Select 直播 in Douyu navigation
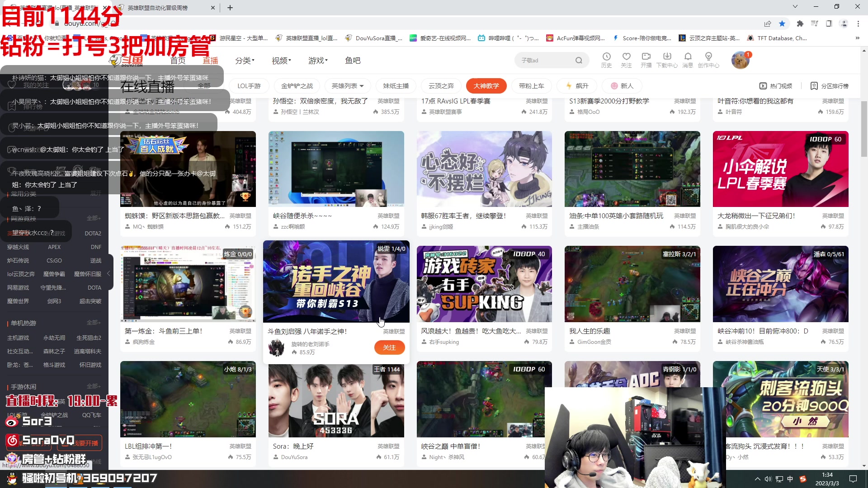Screen dimensions: 868x488 (x=210, y=61)
